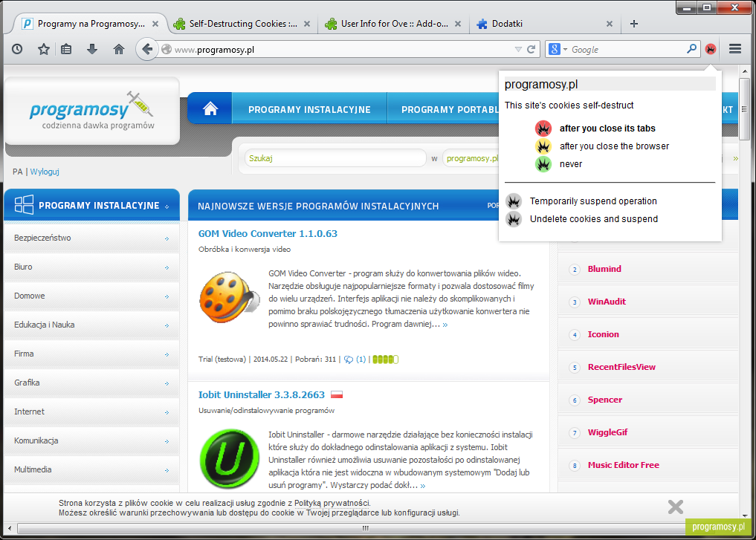
Task: Open the GOM Video Converter 1.1.0.63 link
Action: 268,234
